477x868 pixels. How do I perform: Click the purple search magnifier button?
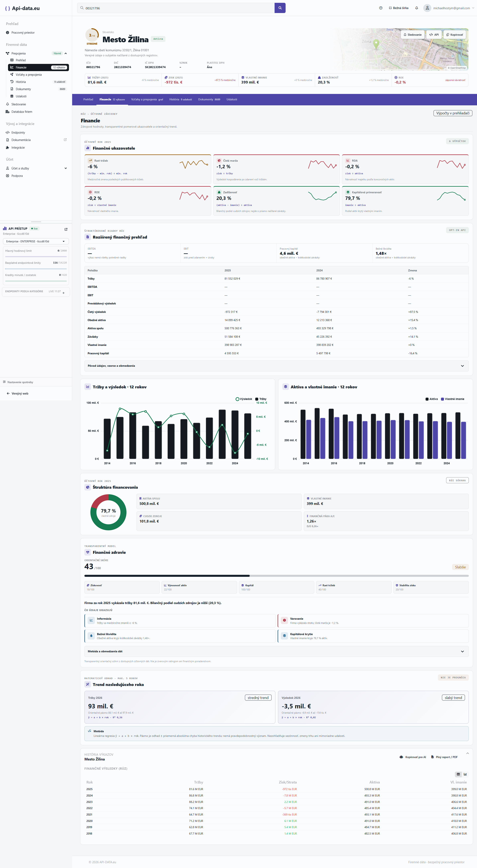(280, 8)
